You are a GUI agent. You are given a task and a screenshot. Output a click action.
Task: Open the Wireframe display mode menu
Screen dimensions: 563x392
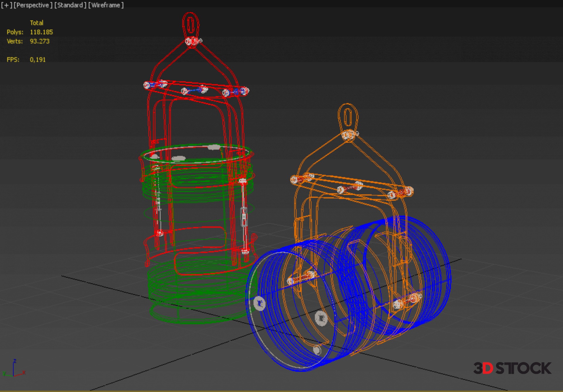coord(106,5)
